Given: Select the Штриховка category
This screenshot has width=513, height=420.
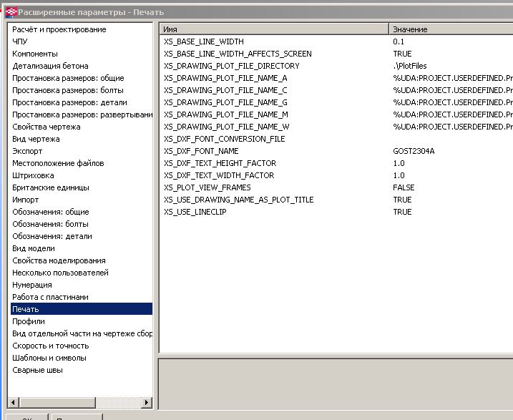Looking at the screenshot, I should tap(33, 175).
